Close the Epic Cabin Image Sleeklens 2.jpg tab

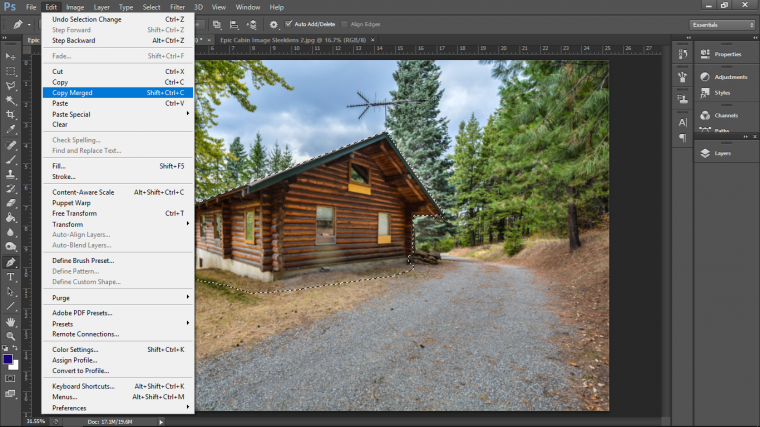pos(373,40)
